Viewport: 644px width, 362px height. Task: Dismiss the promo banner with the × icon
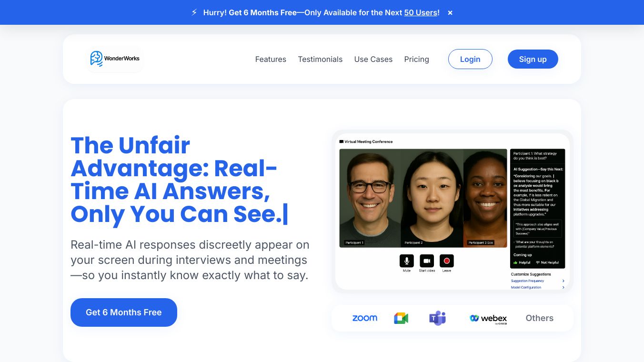[x=450, y=13]
